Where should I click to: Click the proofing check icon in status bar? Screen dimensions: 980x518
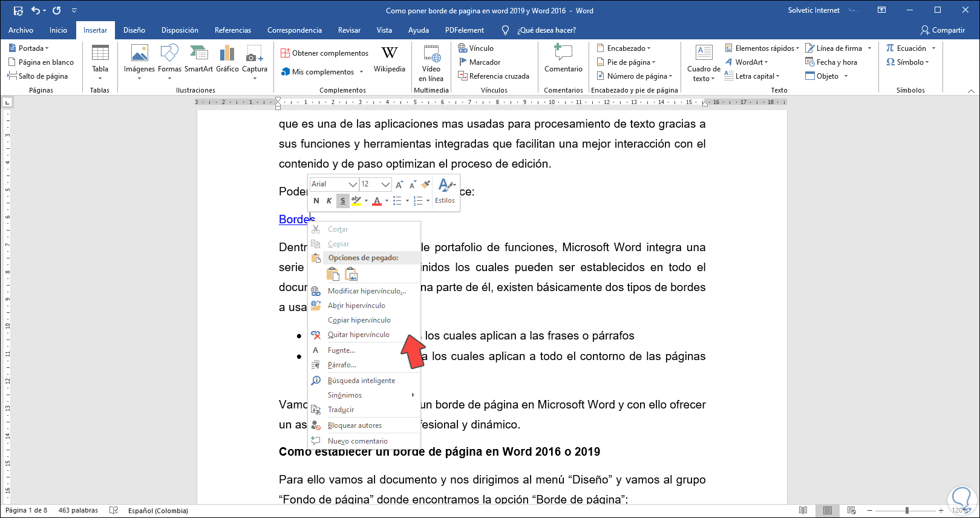pyautogui.click(x=113, y=511)
